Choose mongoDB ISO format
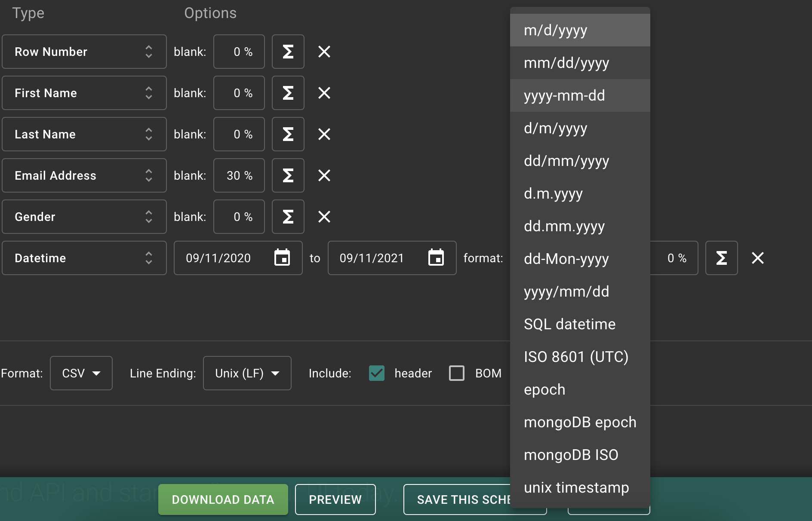 tap(580, 455)
